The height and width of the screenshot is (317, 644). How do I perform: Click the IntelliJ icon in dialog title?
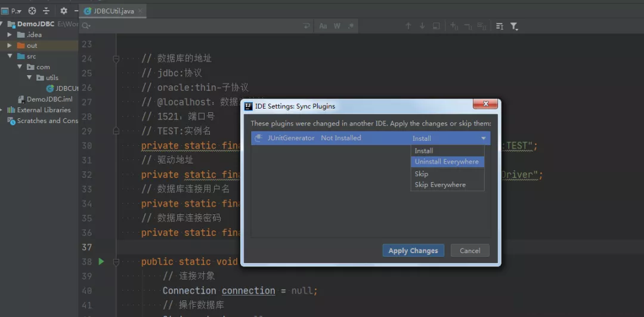248,106
